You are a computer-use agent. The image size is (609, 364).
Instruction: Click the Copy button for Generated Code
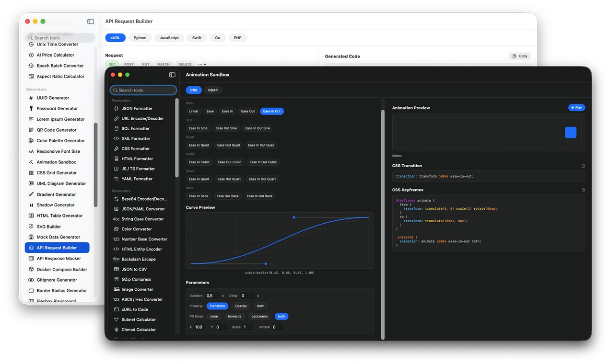point(520,56)
